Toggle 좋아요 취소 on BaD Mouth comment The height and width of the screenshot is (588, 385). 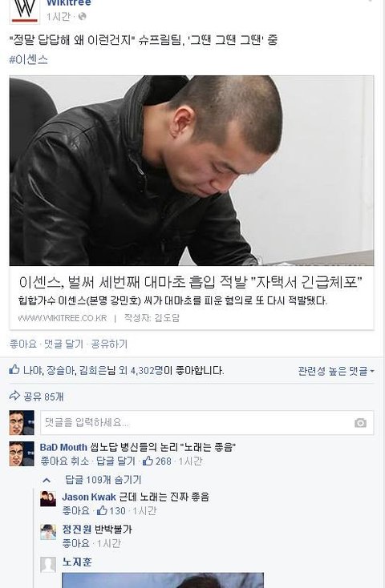point(65,461)
